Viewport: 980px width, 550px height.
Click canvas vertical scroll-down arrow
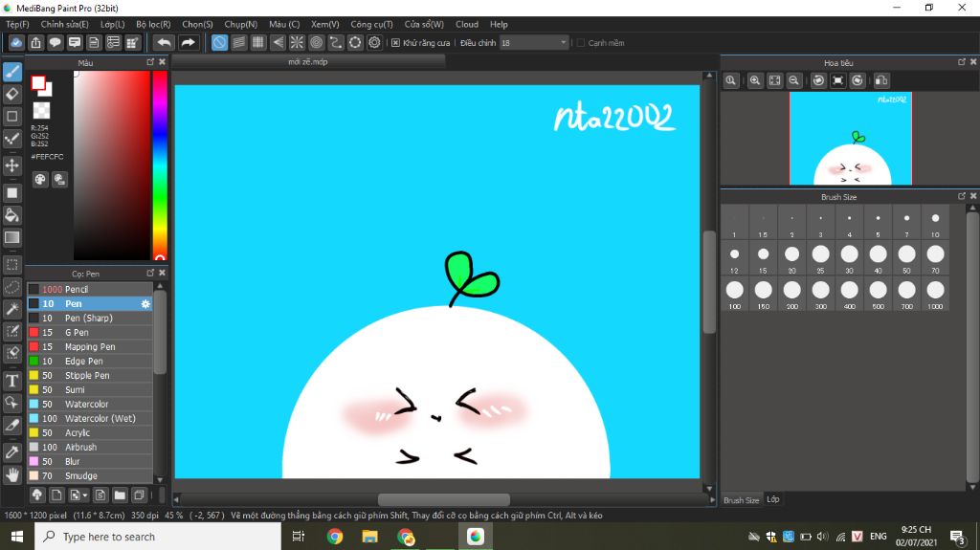pos(709,488)
